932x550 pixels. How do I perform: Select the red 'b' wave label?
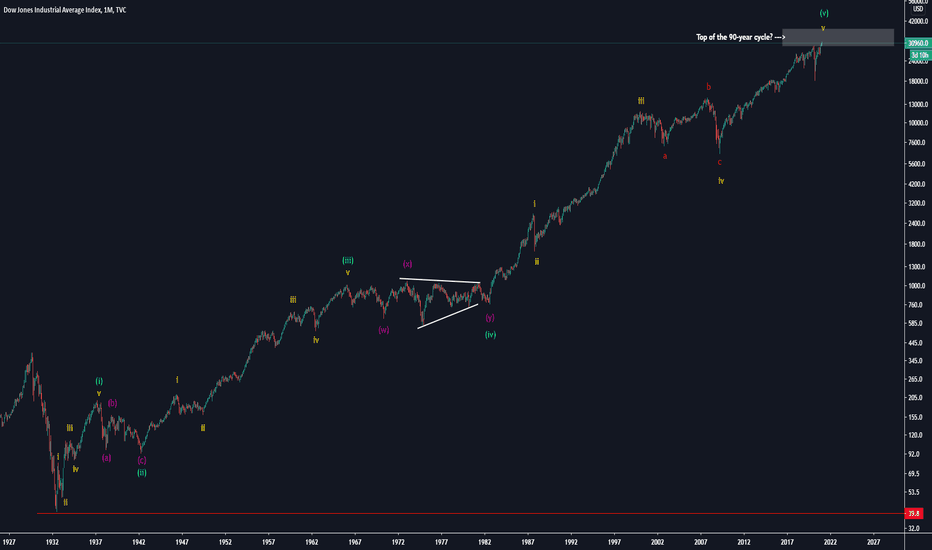[709, 87]
